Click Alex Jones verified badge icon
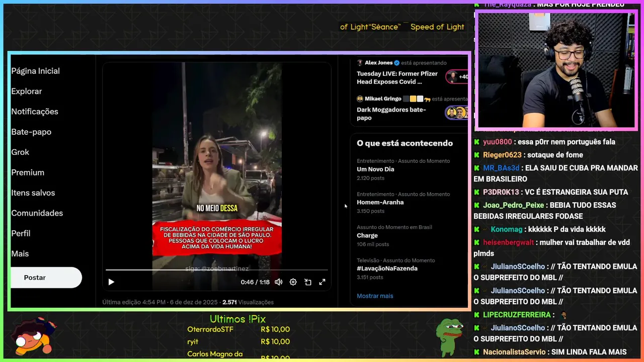This screenshot has width=644, height=362. pyautogui.click(x=396, y=63)
